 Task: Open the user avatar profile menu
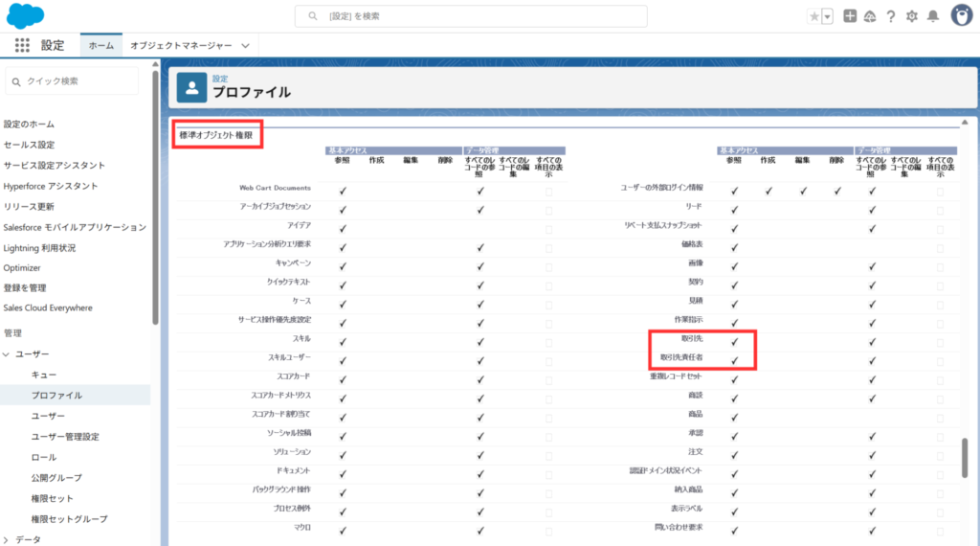(x=961, y=15)
